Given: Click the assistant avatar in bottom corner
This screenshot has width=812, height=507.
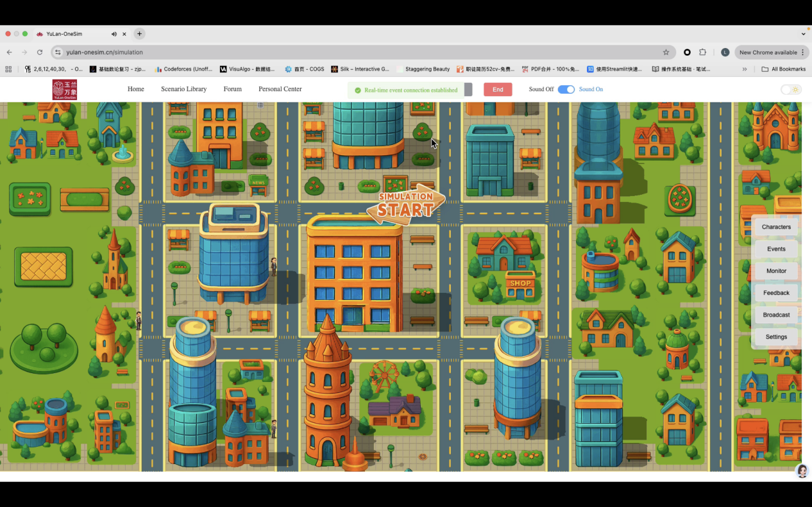Looking at the screenshot, I should 802,472.
